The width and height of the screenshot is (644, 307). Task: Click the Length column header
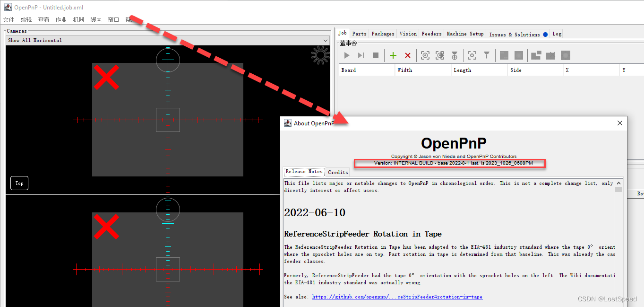tap(479, 70)
